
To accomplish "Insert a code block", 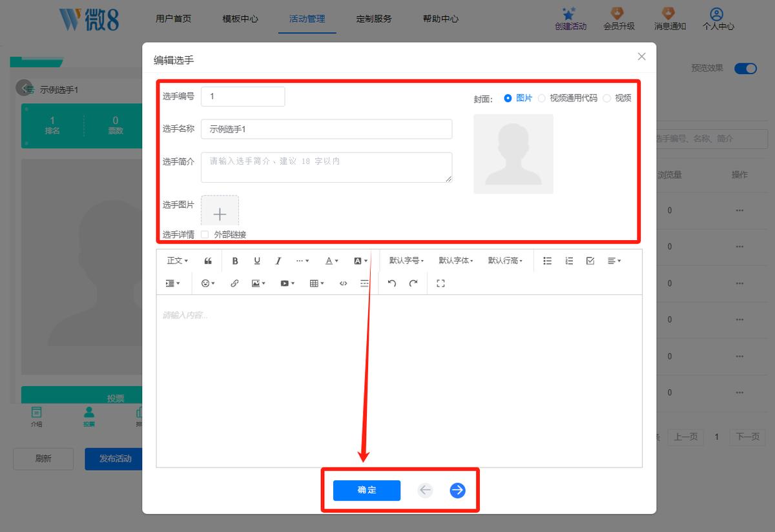I will point(343,283).
